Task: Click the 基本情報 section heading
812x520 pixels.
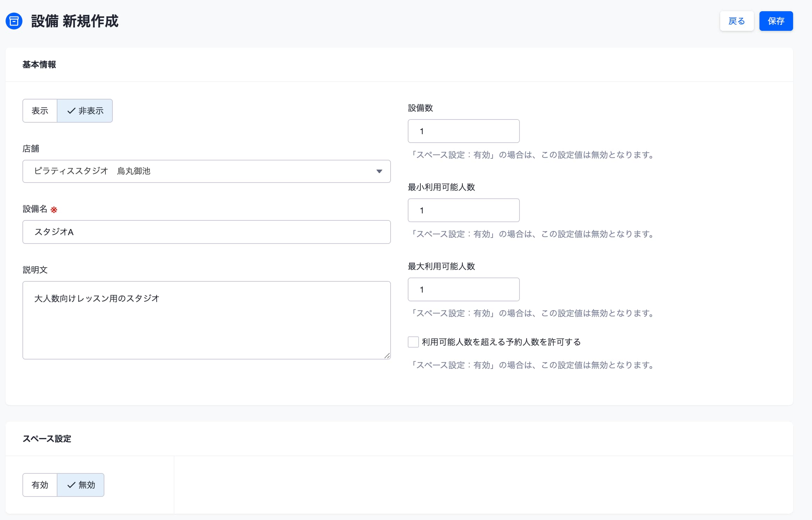Action: point(39,64)
